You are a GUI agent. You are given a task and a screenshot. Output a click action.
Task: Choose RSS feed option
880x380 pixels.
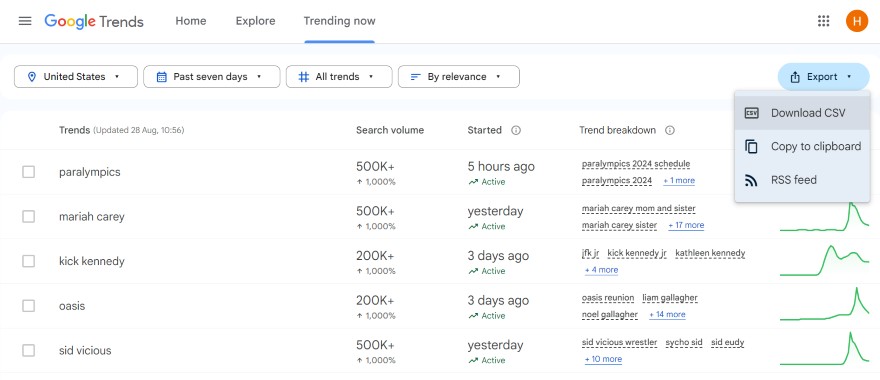802,180
